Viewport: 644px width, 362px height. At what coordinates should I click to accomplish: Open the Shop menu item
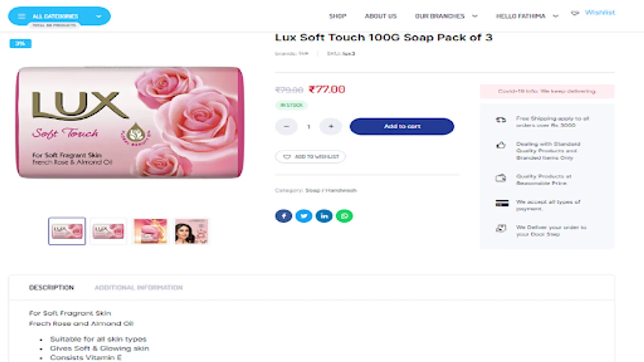pos(337,16)
